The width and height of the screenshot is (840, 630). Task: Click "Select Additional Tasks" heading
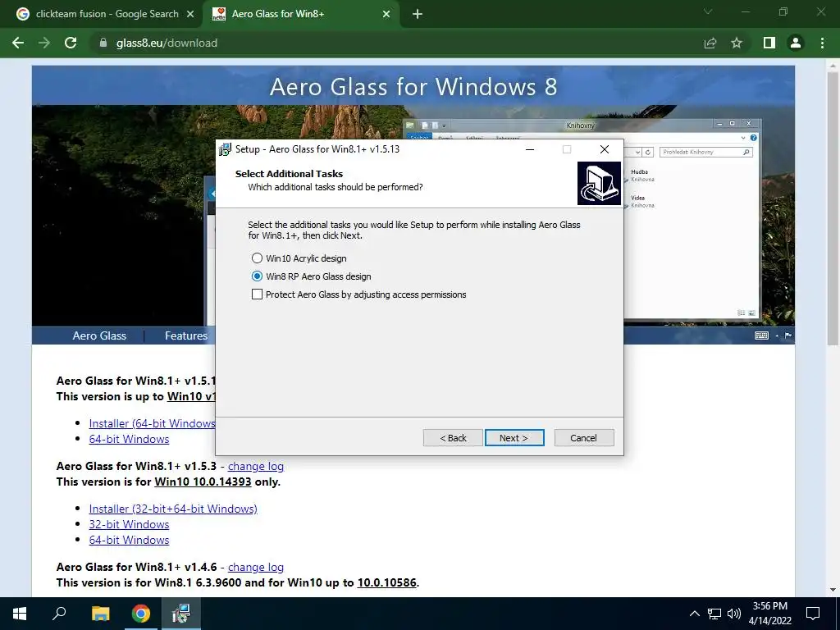coord(289,174)
